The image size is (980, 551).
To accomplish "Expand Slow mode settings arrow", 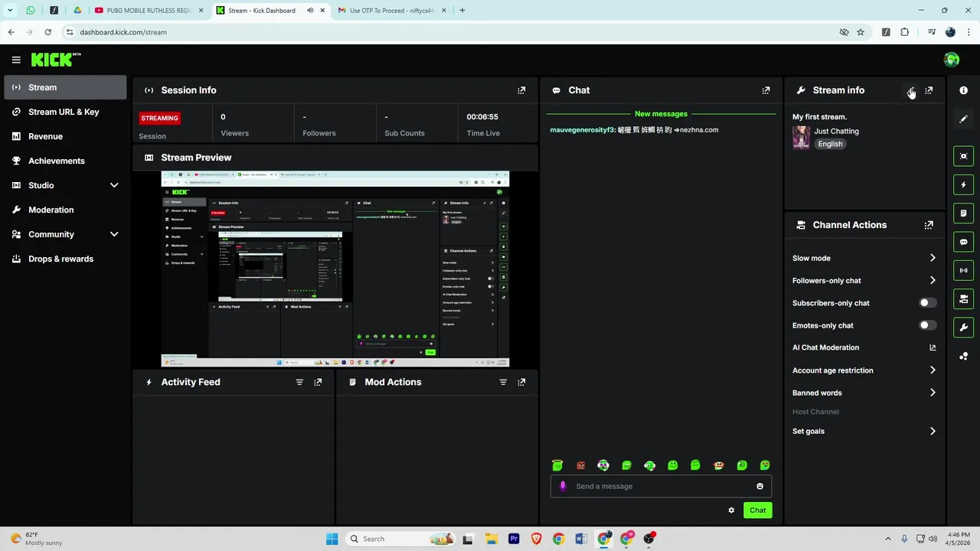I will pyautogui.click(x=933, y=258).
